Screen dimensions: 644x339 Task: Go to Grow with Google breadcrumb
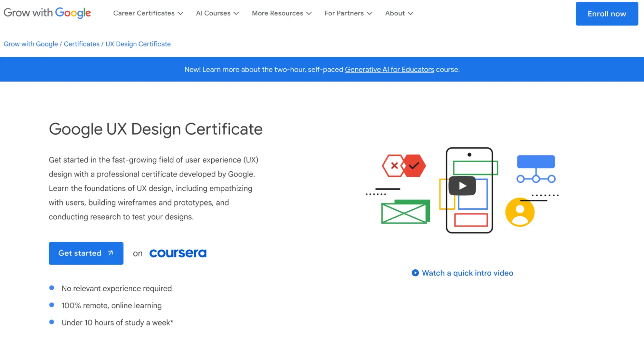(x=31, y=44)
